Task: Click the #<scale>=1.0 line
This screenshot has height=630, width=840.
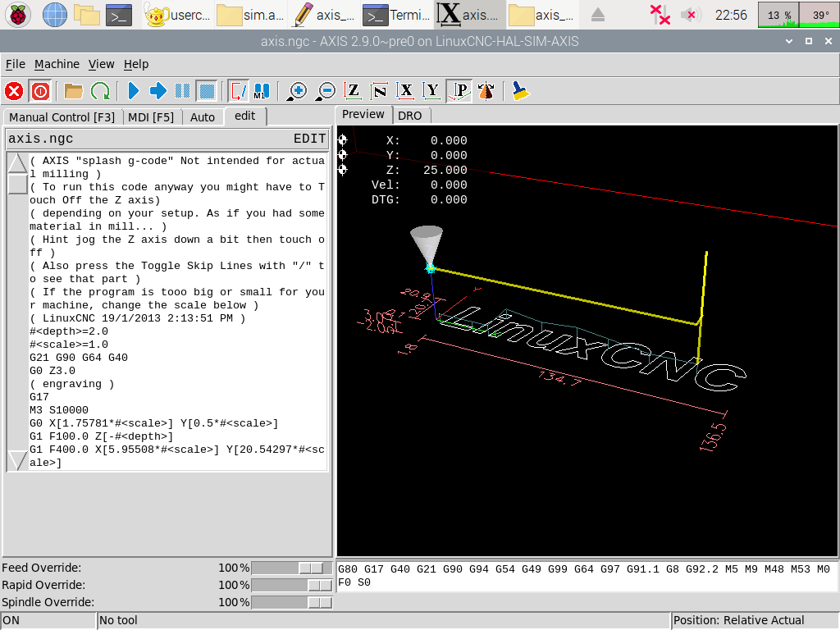Action: coord(69,345)
